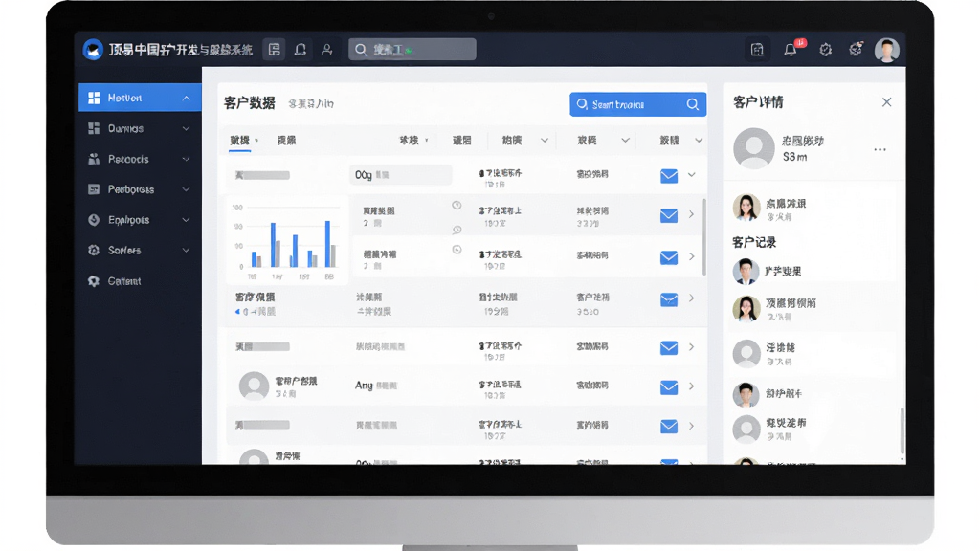Viewport: 980px width, 551px height.
Task: Click the 客户数据 panel heading
Action: click(x=250, y=103)
